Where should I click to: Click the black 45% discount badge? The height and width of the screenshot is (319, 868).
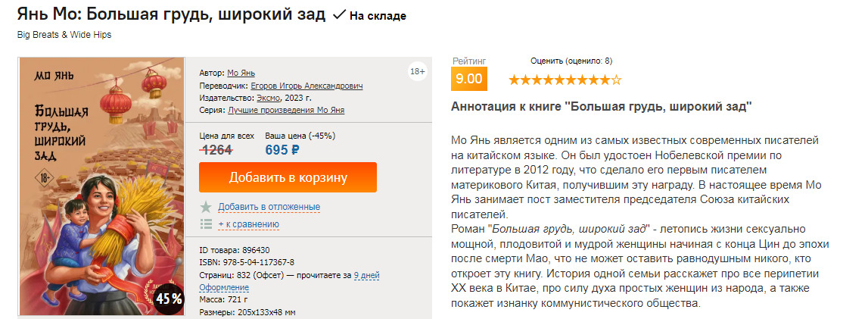(x=168, y=299)
